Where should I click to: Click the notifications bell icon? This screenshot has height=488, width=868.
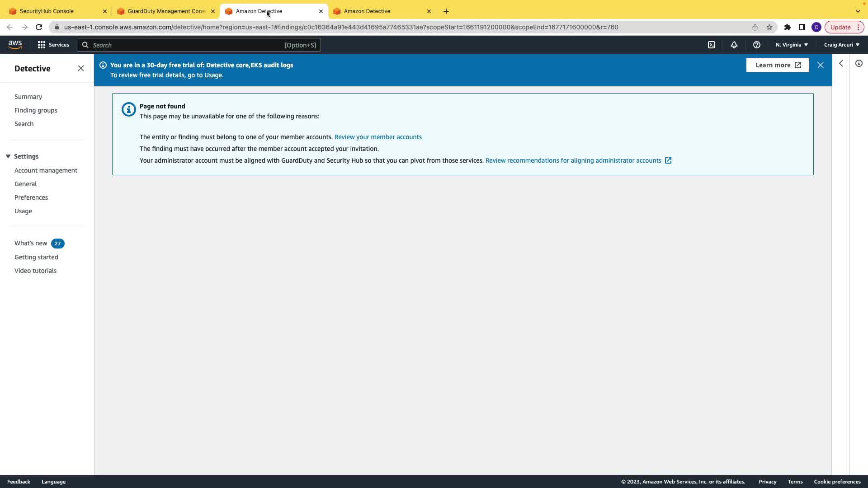coord(734,45)
